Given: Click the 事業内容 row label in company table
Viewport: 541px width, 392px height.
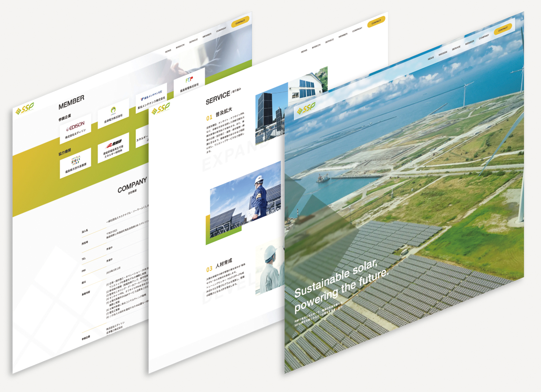Looking at the screenshot, I should pyautogui.click(x=86, y=293).
